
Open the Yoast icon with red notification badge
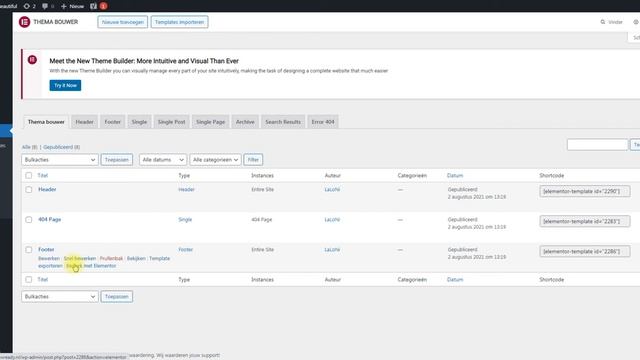[x=98, y=6]
